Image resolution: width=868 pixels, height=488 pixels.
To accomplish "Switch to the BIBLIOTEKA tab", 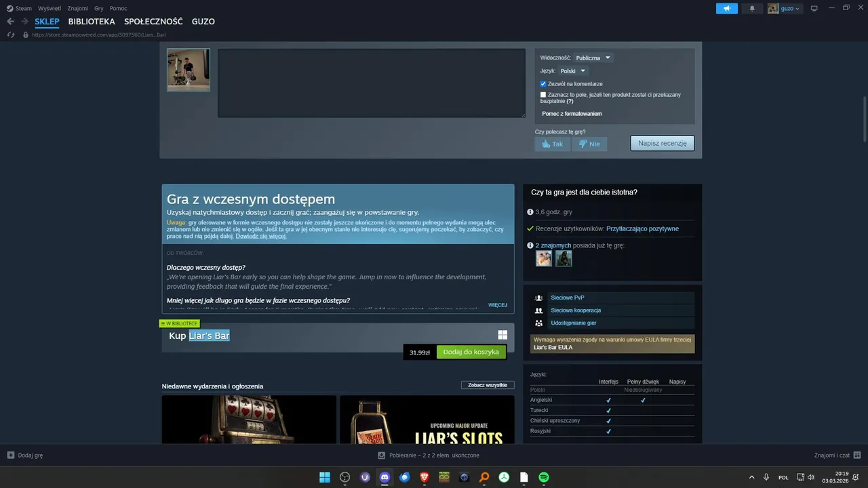I will pos(92,22).
